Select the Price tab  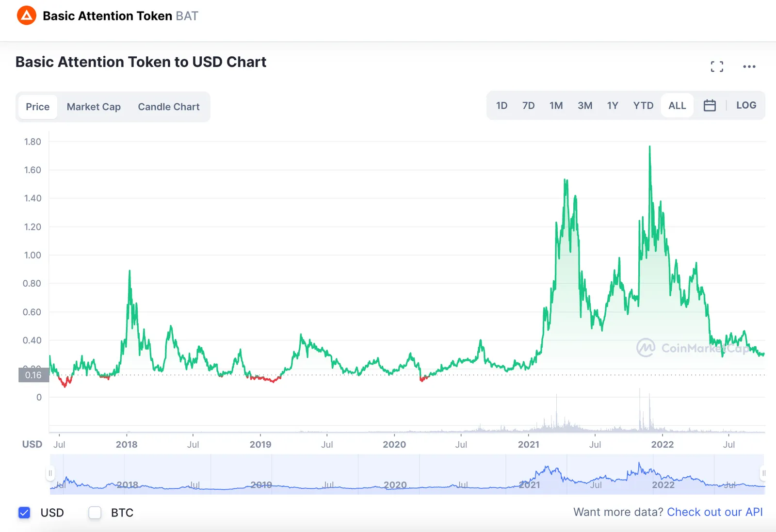38,107
